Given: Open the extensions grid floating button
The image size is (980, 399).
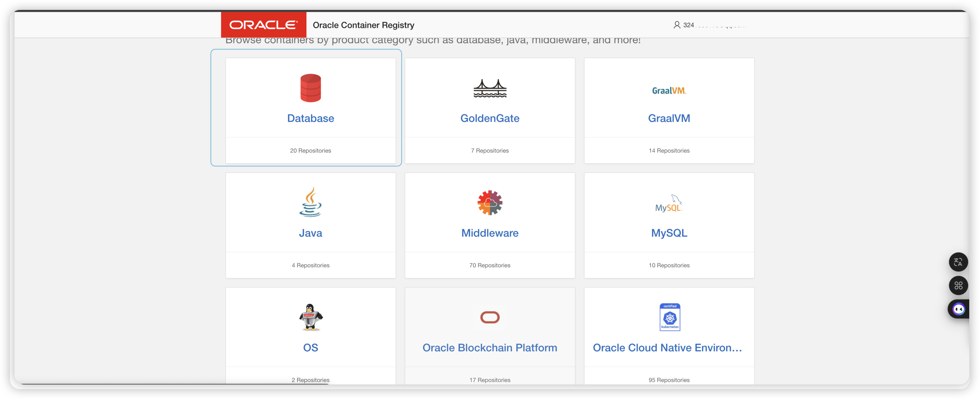Looking at the screenshot, I should click(958, 286).
